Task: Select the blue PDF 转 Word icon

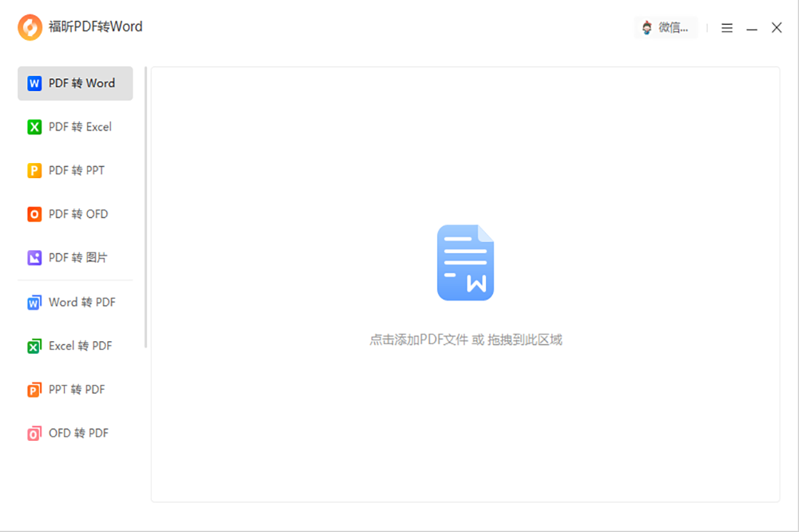Action: [34, 83]
